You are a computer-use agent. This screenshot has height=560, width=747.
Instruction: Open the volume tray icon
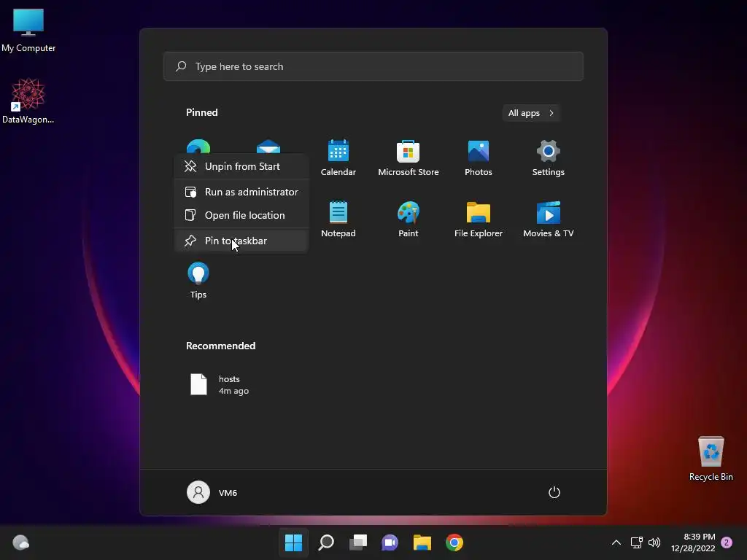tap(654, 542)
